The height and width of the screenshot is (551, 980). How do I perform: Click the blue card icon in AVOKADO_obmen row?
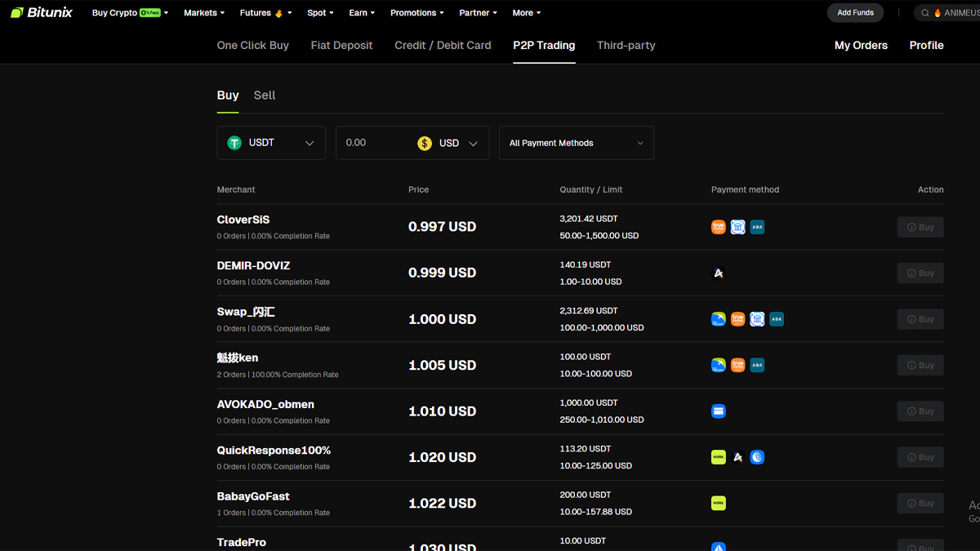(719, 411)
